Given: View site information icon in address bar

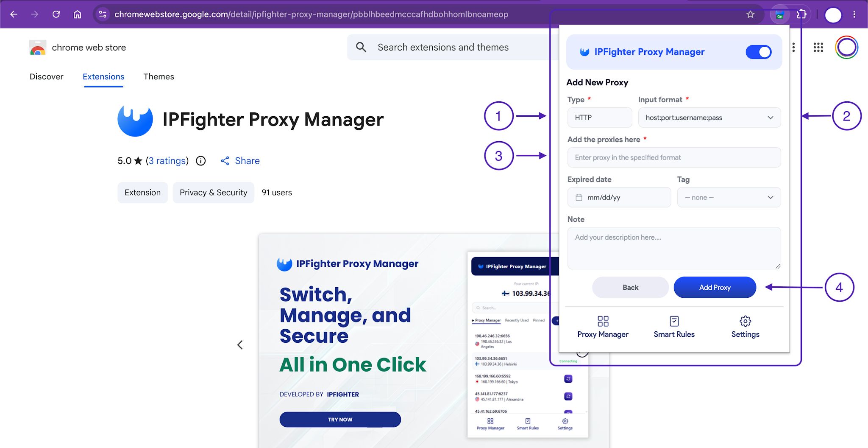Looking at the screenshot, I should [x=103, y=14].
